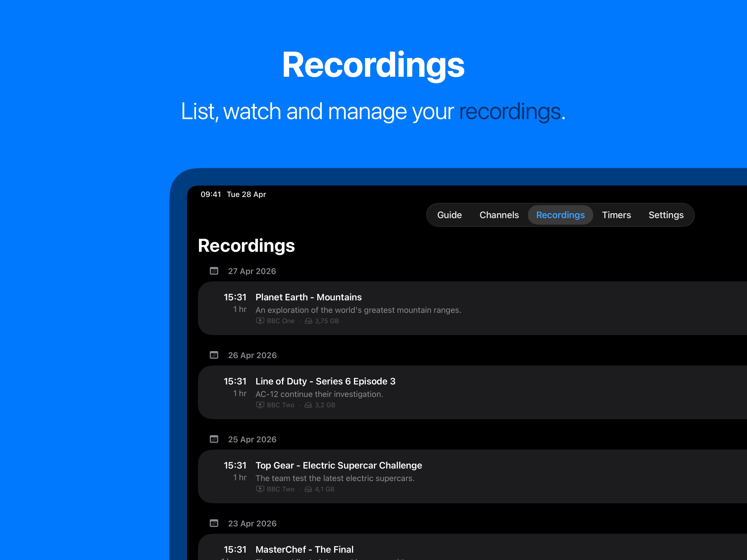
Task: Click 15:31 time on Planet Earth row
Action: 235,297
